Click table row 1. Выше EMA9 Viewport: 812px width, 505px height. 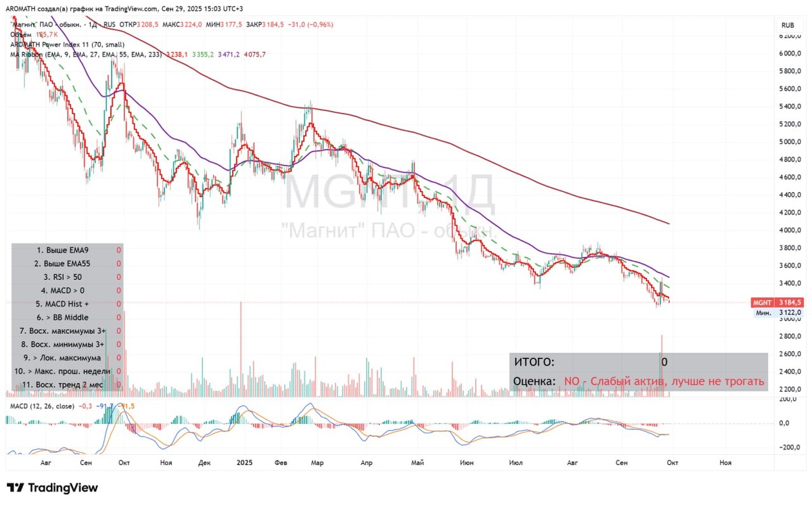67,249
